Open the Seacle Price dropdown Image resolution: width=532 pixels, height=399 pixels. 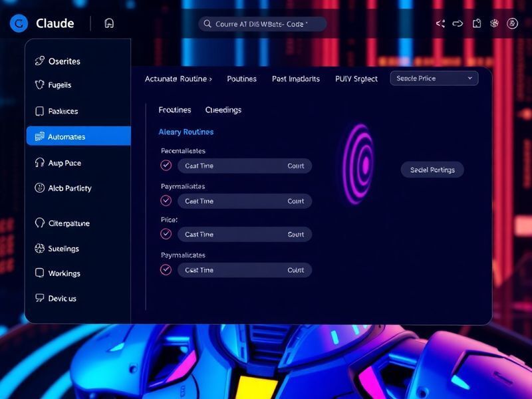click(x=434, y=78)
